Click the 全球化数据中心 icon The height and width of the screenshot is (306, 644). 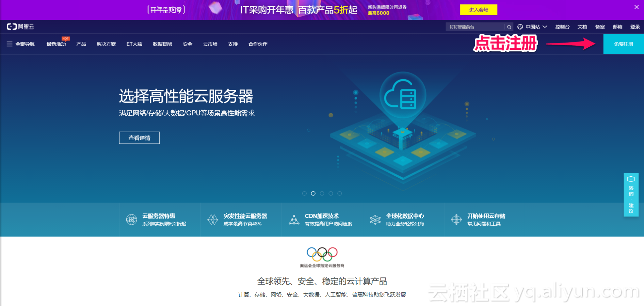(x=375, y=220)
